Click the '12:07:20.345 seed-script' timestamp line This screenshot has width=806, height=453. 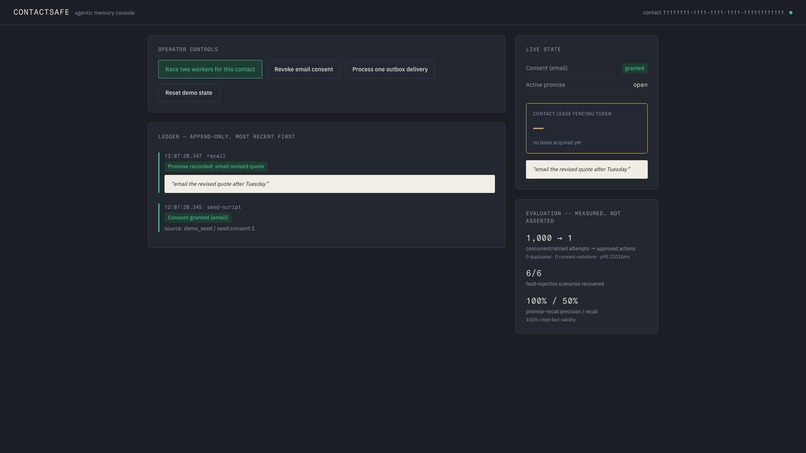[203, 207]
